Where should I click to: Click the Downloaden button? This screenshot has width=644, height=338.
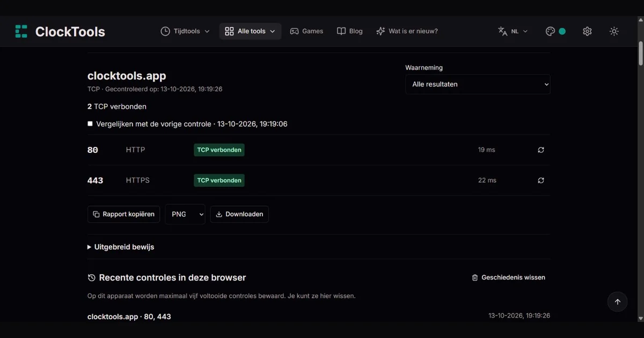[x=239, y=214]
